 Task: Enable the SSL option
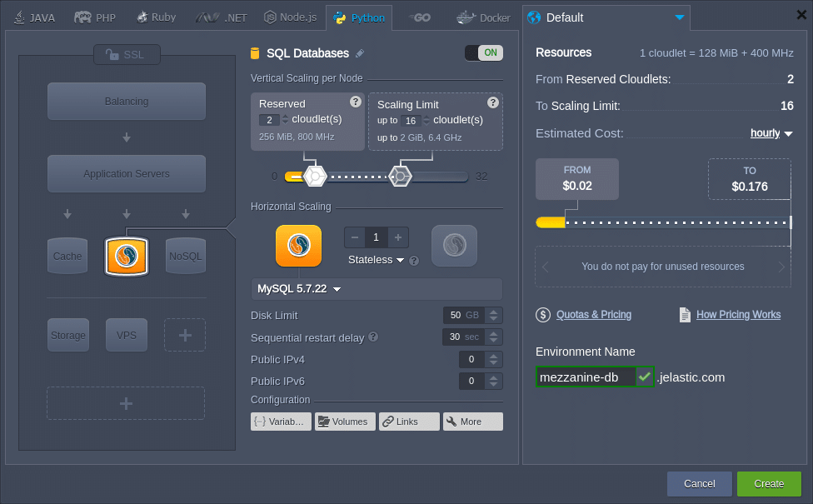127,54
